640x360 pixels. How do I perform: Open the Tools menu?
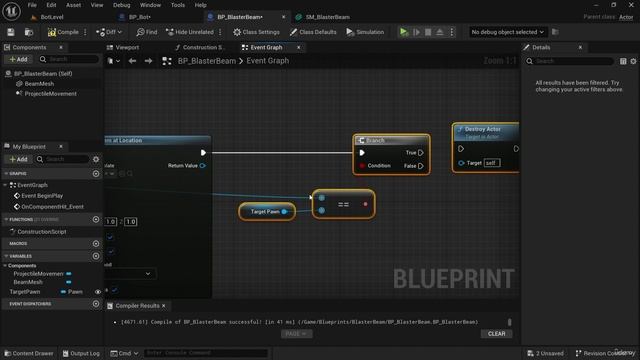pyautogui.click(x=178, y=5)
